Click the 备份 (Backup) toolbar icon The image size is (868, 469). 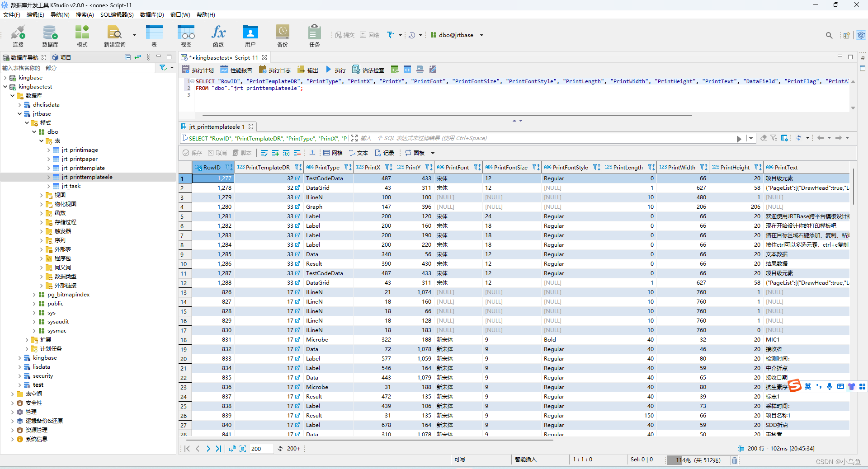pyautogui.click(x=283, y=36)
